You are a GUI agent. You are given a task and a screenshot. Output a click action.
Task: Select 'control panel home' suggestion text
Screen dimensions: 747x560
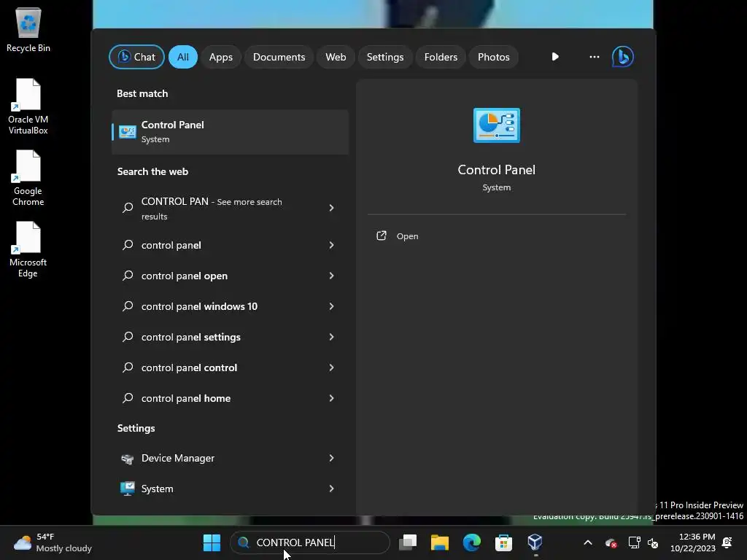pyautogui.click(x=186, y=398)
